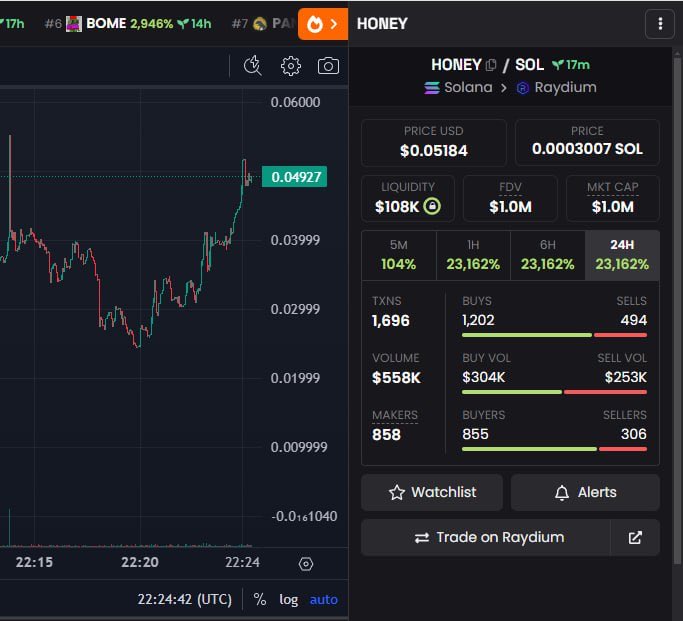Add HONEY to Watchlist
The width and height of the screenshot is (683, 621).
point(432,493)
